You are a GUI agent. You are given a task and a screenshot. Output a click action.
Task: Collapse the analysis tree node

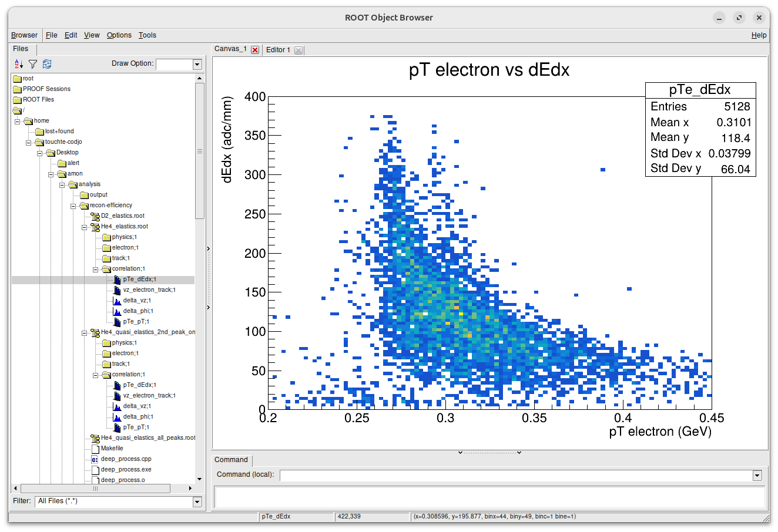(x=62, y=185)
